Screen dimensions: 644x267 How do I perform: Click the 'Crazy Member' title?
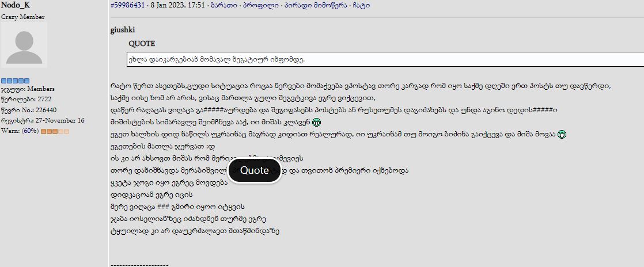[x=23, y=17]
